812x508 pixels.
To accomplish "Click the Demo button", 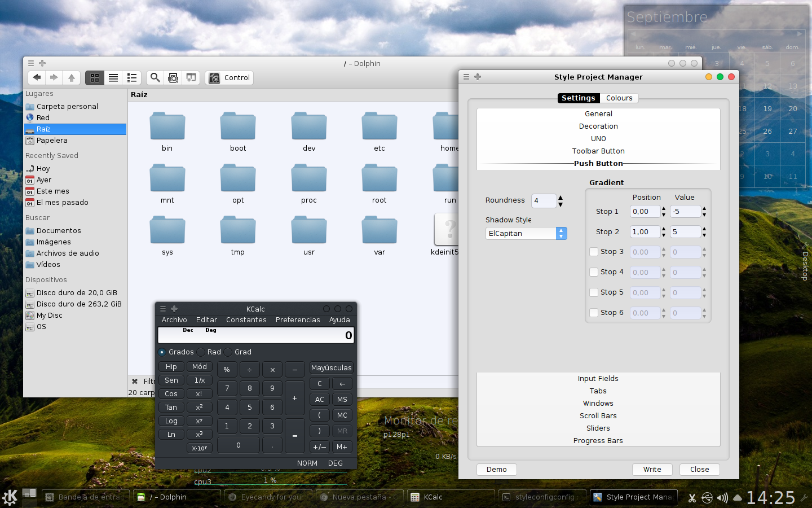I will (x=497, y=470).
